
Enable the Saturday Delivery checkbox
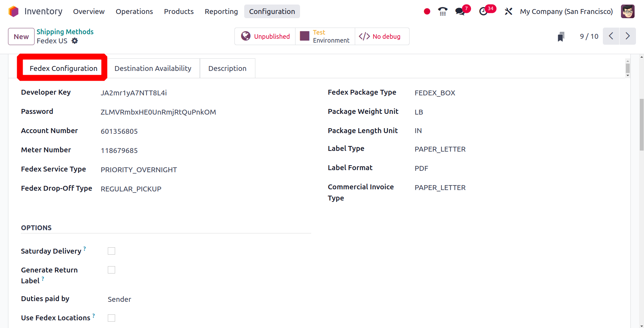[x=111, y=251]
